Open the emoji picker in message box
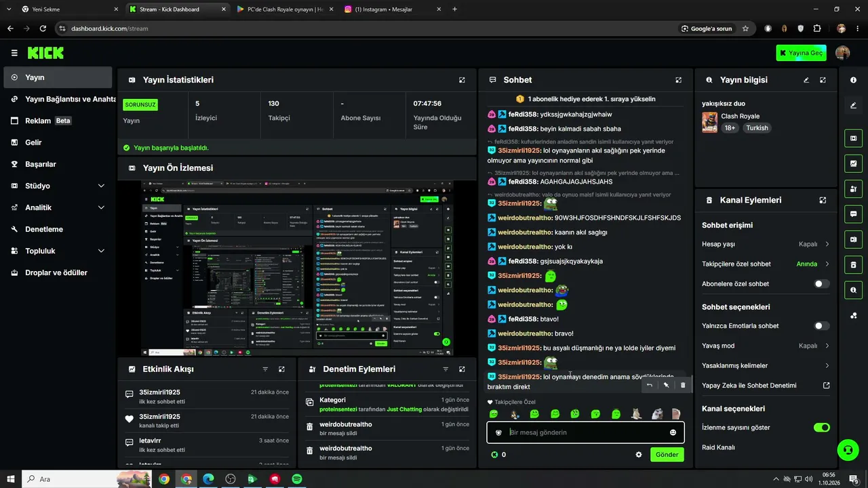 coord(673,432)
